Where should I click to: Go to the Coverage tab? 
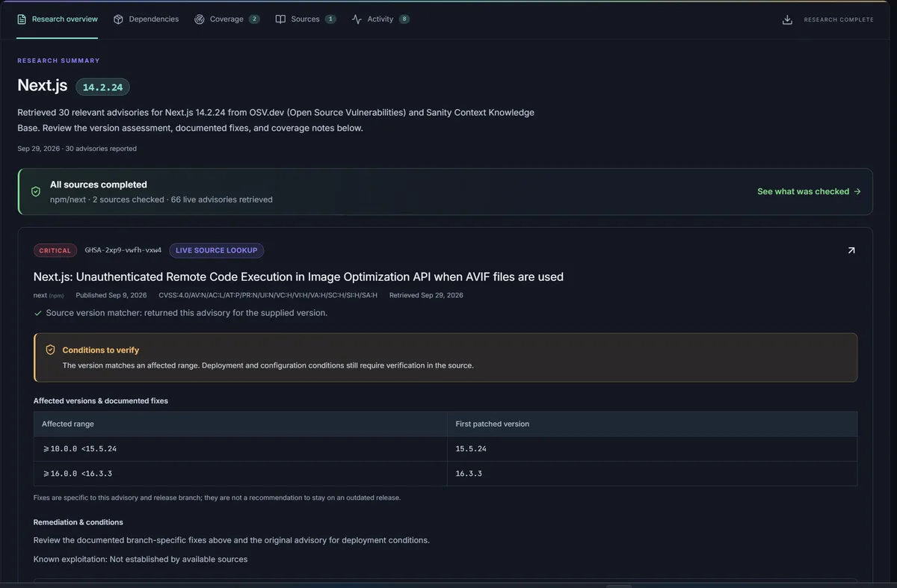point(226,19)
